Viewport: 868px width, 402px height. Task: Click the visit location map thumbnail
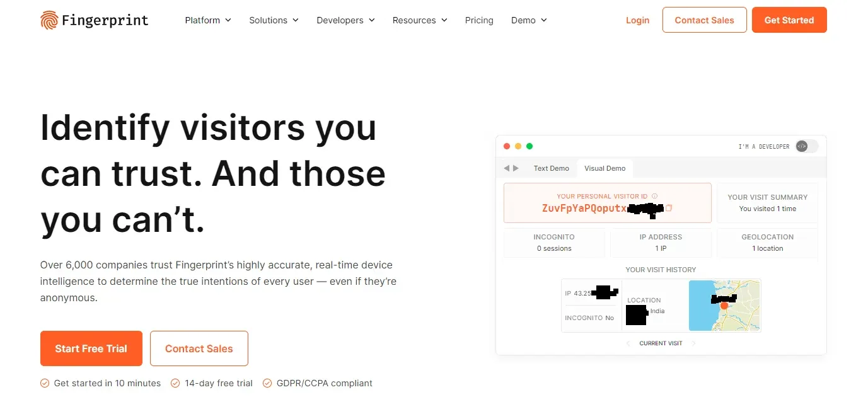pyautogui.click(x=724, y=306)
